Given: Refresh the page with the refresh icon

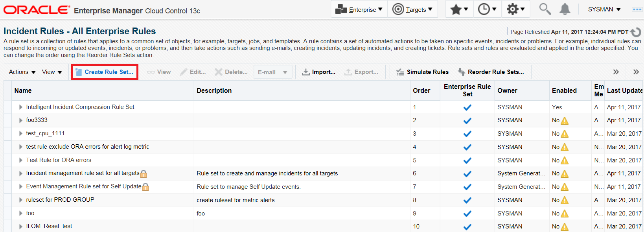Looking at the screenshot, I should [636, 32].
